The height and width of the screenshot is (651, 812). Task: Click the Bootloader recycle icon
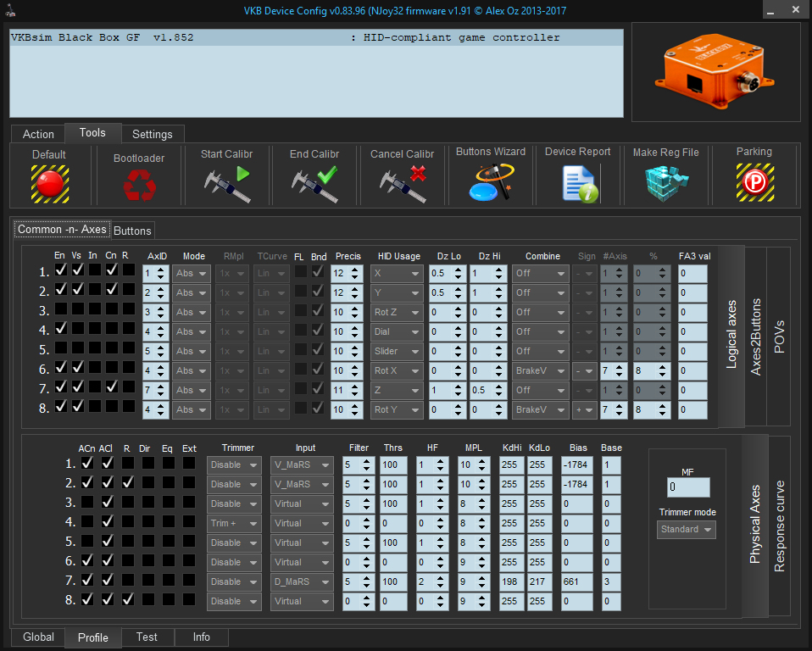[139, 184]
